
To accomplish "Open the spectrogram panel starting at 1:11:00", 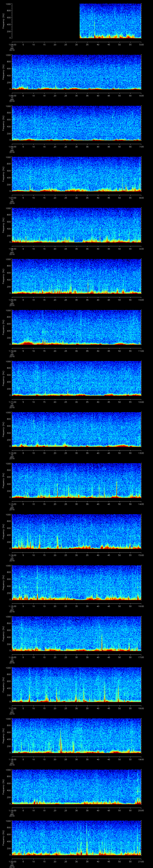I will coord(76,378).
